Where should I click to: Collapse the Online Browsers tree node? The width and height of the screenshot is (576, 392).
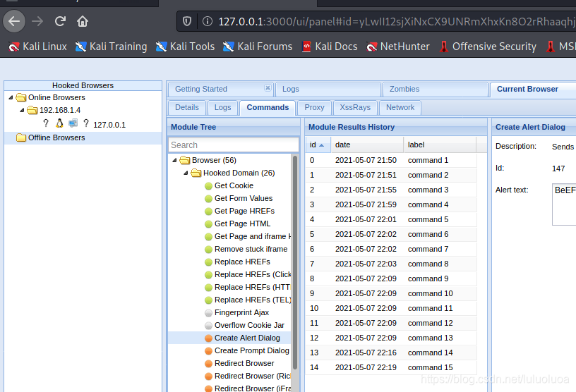coord(11,97)
